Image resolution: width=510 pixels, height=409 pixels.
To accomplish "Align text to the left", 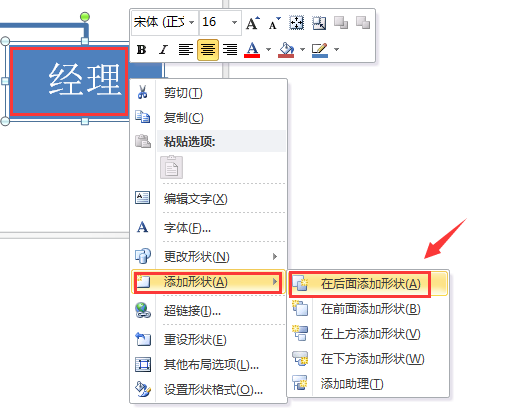I will tap(186, 50).
